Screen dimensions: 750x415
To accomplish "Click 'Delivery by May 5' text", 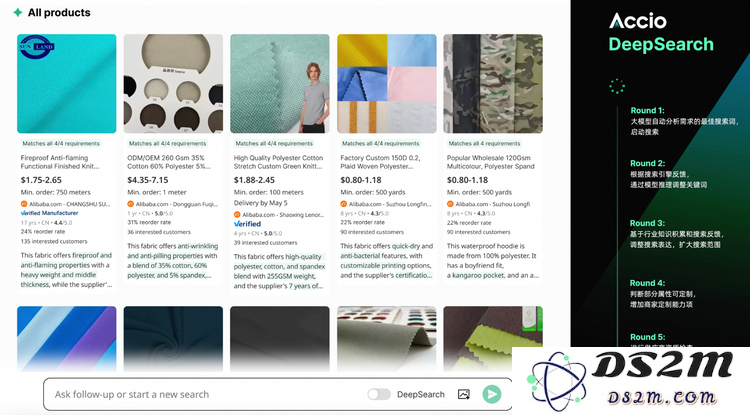I will [x=260, y=203].
